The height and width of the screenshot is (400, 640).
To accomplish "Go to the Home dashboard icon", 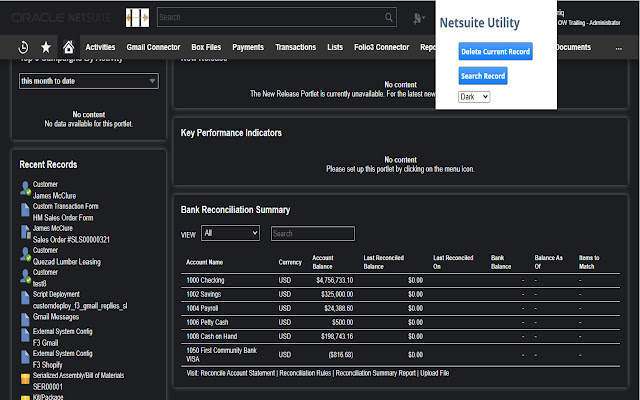I will click(68, 47).
